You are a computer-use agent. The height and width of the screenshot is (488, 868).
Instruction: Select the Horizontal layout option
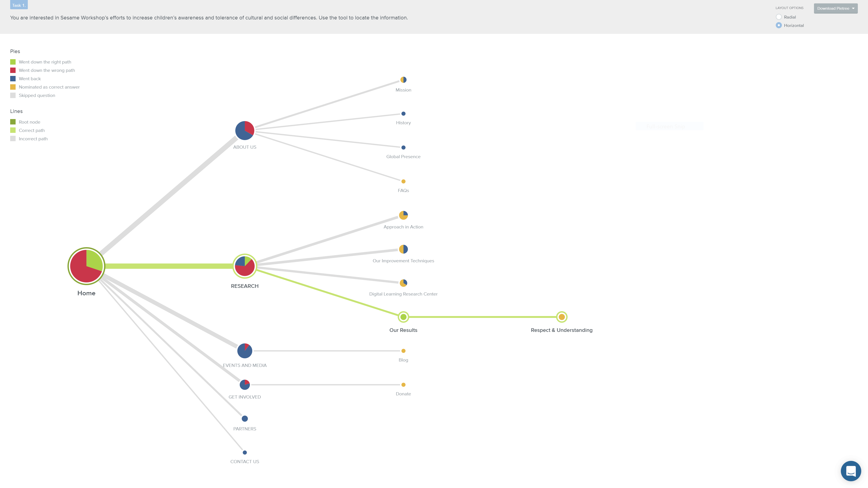[x=779, y=25]
